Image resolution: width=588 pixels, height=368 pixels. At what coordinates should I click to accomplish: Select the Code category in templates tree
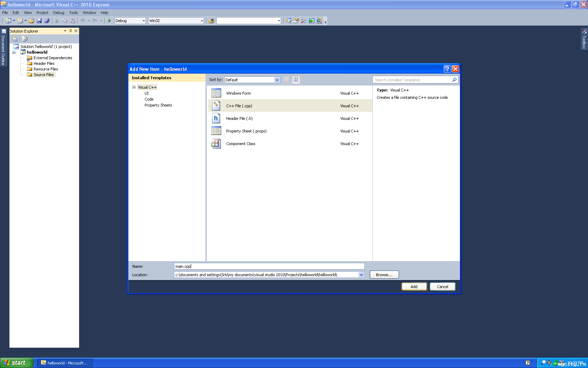pos(149,99)
